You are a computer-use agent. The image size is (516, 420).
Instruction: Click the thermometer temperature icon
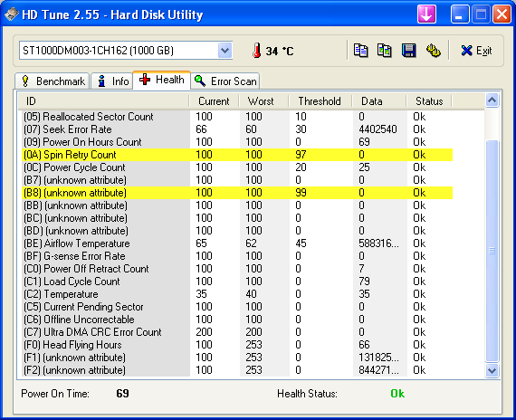coord(257,51)
